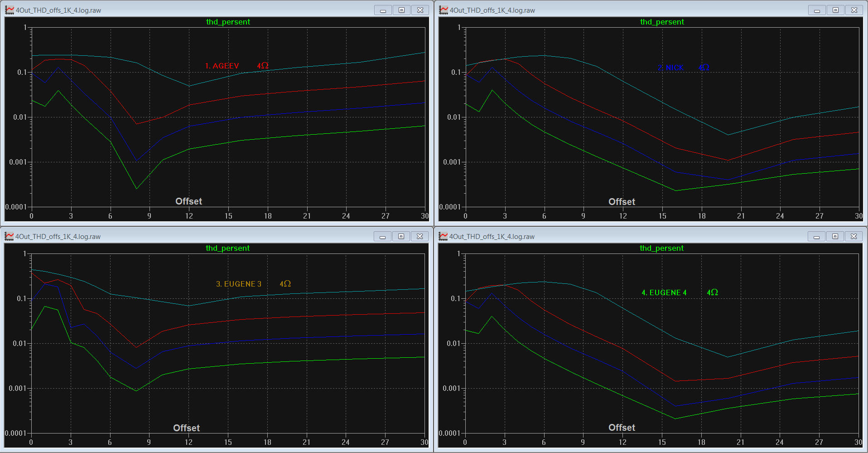Click the Offset axis label in the AGEEV plot
The image size is (868, 453).
click(x=188, y=201)
